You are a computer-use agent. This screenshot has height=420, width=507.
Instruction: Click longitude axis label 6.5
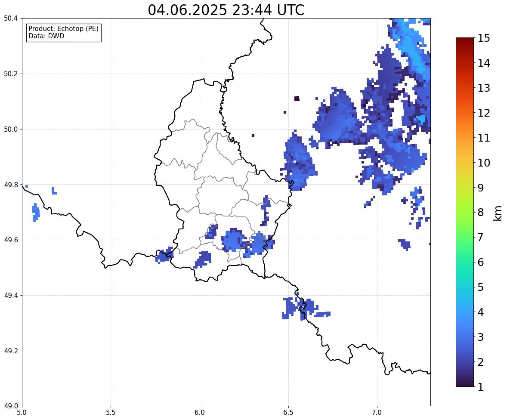(288, 413)
